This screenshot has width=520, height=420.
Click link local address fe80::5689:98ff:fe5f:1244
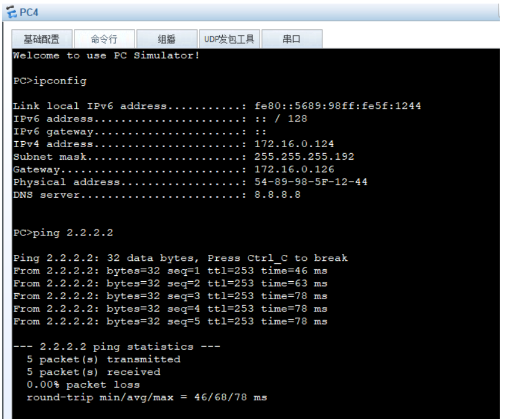tap(338, 106)
